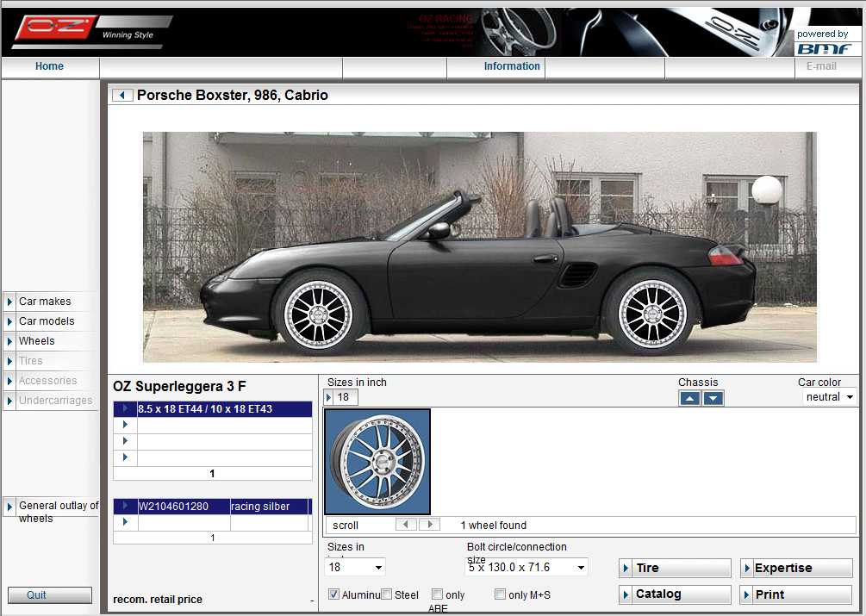Viewport: 866px width, 616px height.
Task: Click the Catalog button
Action: 675,594
